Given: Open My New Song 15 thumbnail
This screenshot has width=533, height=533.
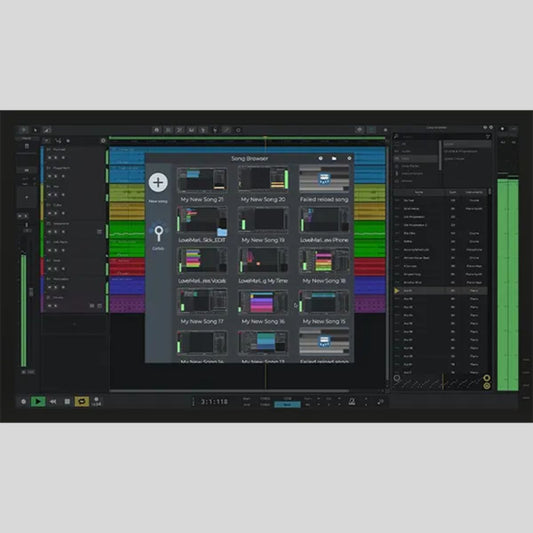Looking at the screenshot, I should point(324,302).
